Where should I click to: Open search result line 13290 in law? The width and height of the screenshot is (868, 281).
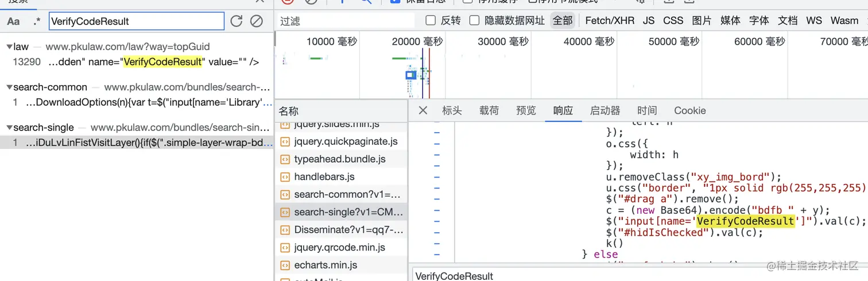point(137,62)
